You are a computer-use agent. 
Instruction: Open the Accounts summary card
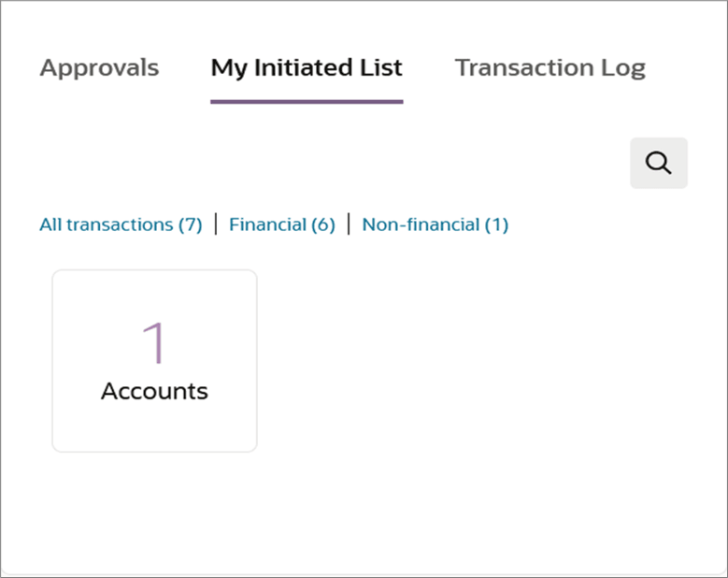[154, 361]
